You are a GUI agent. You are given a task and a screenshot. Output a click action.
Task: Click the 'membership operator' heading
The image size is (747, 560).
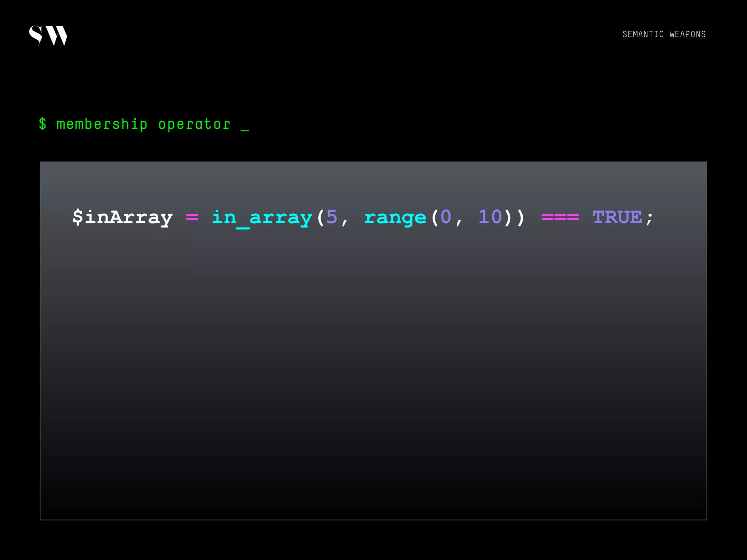[144, 124]
